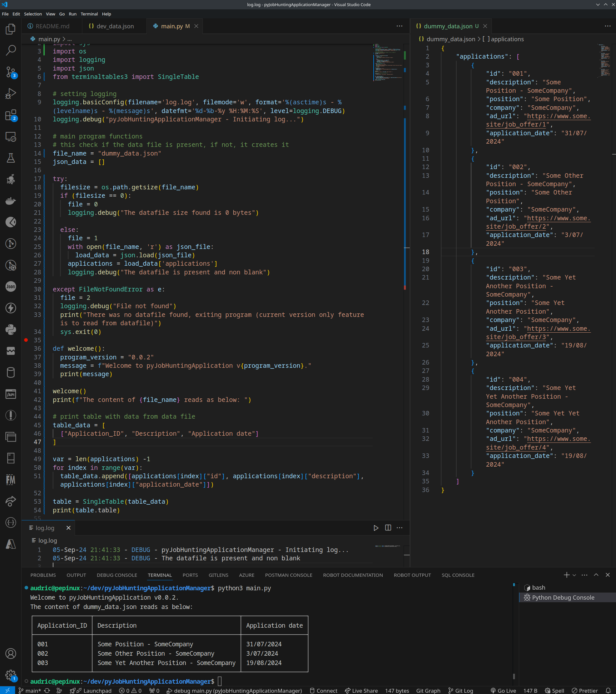The image size is (616, 694).
Task: Open more actions menu for main.py editor group
Action: (399, 26)
